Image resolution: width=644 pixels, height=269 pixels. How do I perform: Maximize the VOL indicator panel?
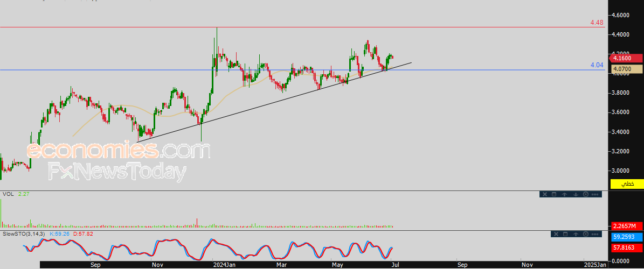(554, 194)
